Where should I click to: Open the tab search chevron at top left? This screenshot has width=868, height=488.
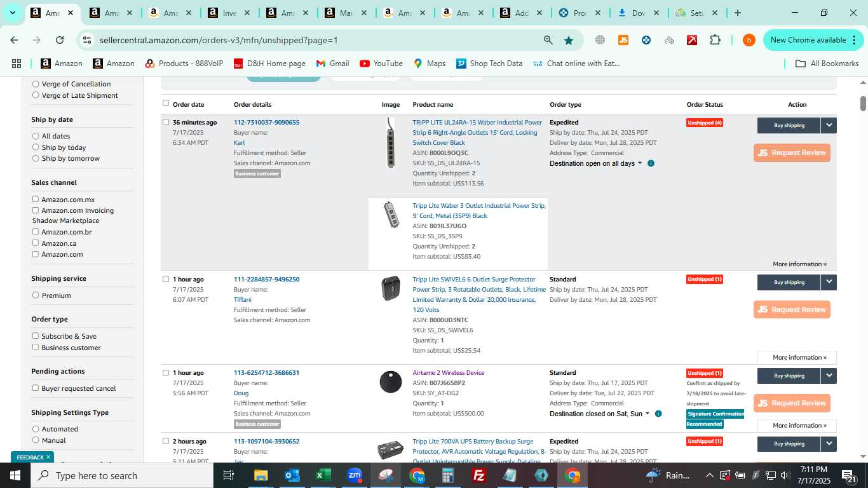(12, 13)
